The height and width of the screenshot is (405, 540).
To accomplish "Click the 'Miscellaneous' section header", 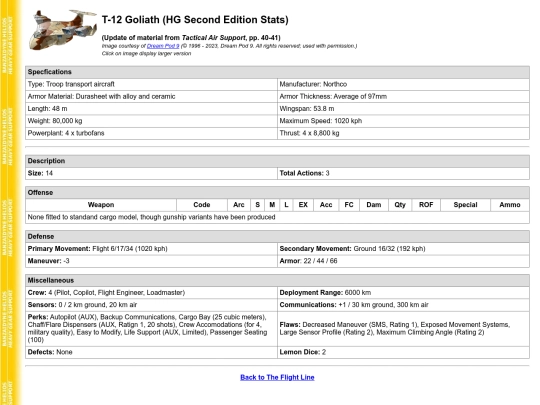I will click(x=277, y=280).
